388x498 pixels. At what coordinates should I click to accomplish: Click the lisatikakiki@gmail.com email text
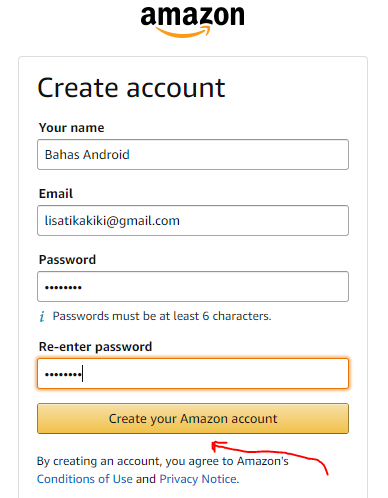[x=112, y=221]
